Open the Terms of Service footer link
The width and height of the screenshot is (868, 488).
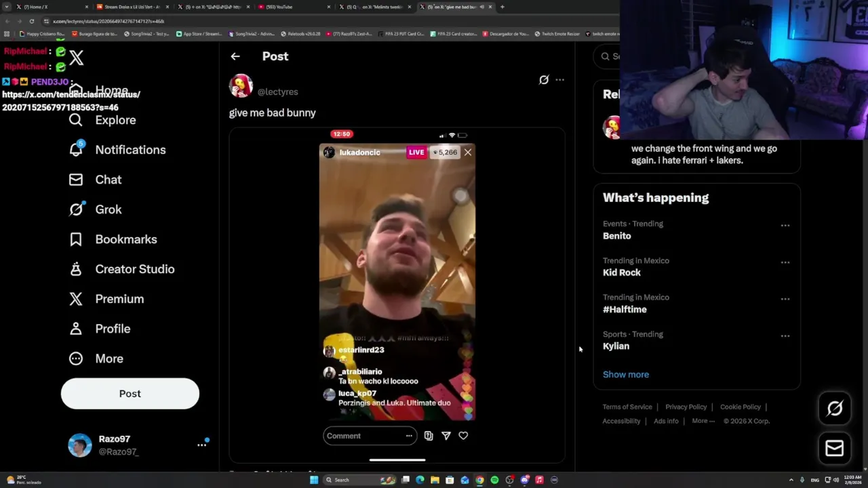(x=627, y=407)
